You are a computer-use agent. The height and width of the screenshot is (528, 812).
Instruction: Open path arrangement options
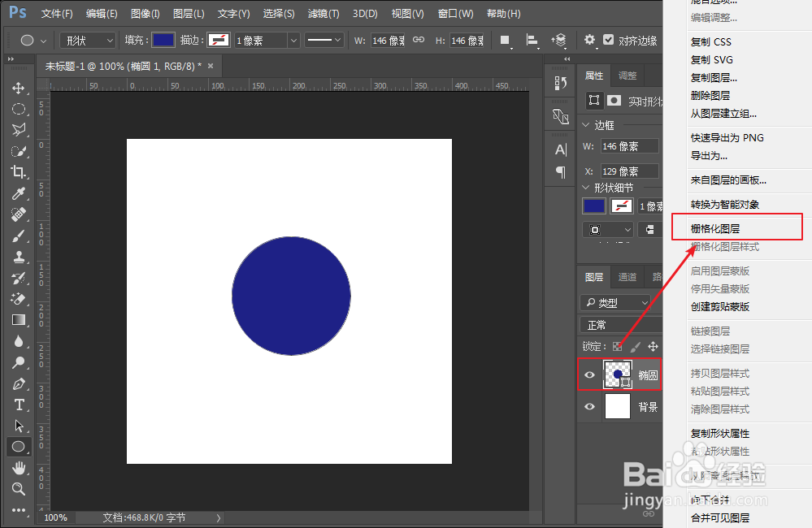(558, 41)
